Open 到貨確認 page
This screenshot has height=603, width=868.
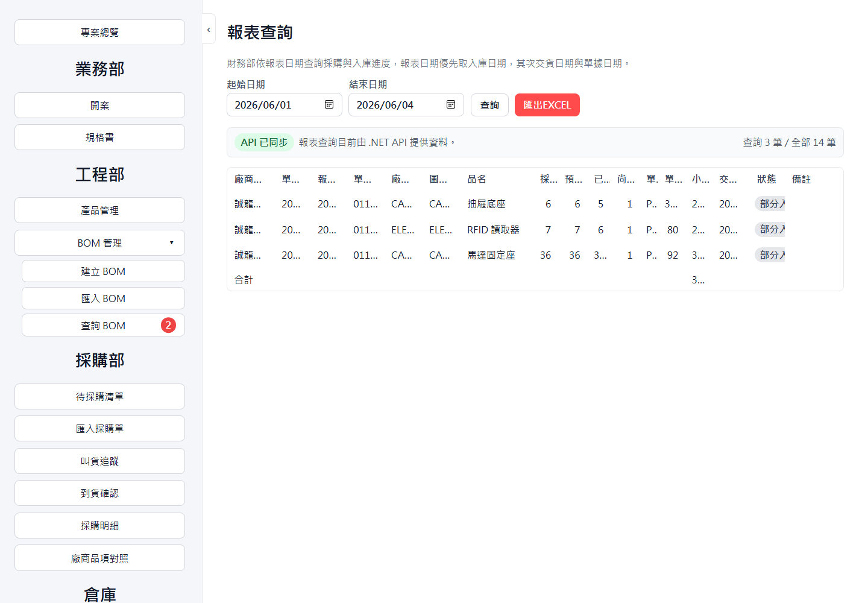pyautogui.click(x=99, y=493)
